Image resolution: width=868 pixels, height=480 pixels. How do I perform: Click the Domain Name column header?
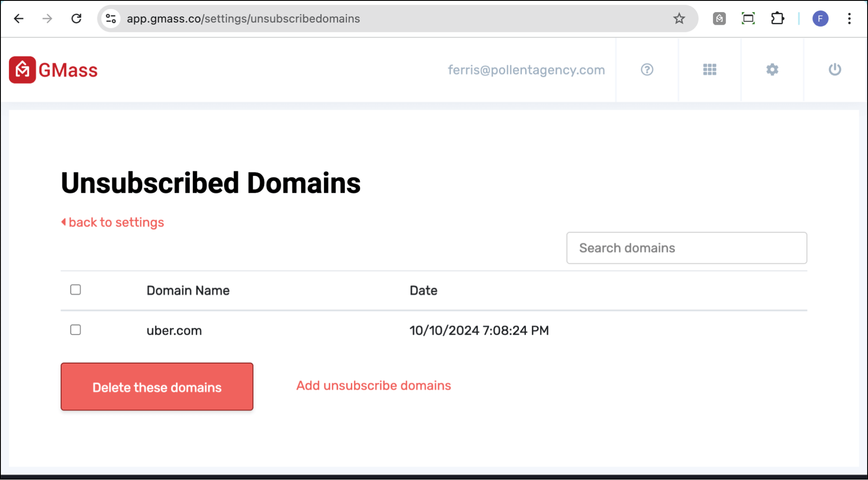[x=188, y=290]
